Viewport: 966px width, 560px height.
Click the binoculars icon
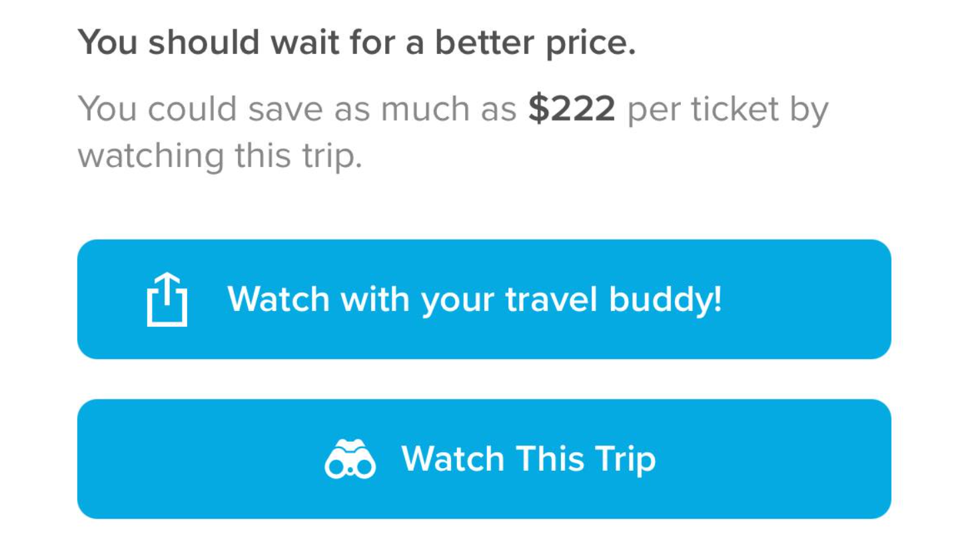[350, 459]
